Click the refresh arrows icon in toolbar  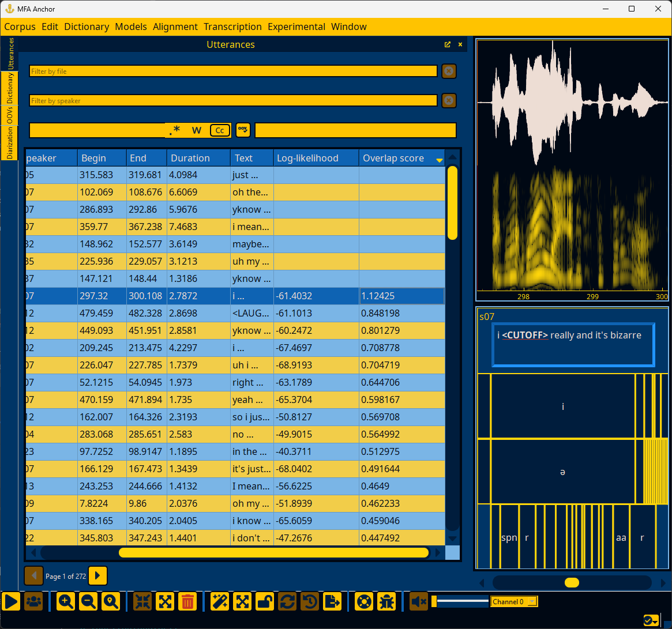pos(287,601)
